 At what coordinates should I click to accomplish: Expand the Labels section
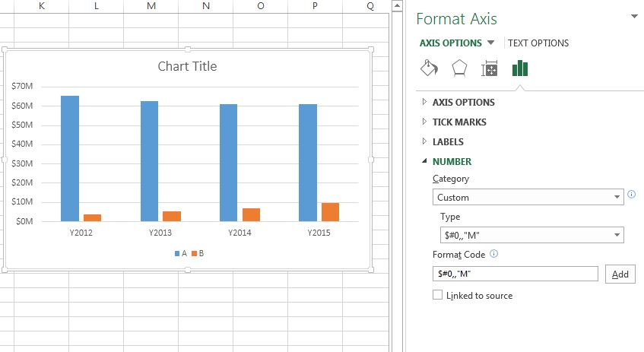pos(447,141)
